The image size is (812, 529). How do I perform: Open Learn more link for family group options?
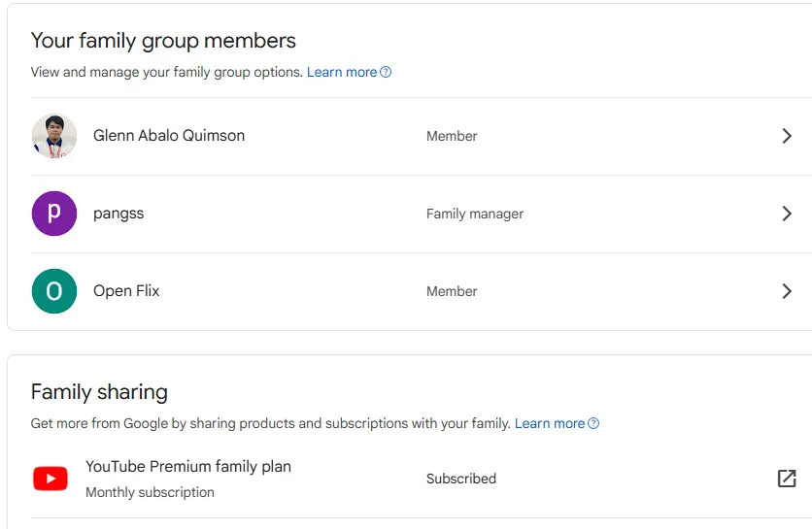[x=342, y=72]
